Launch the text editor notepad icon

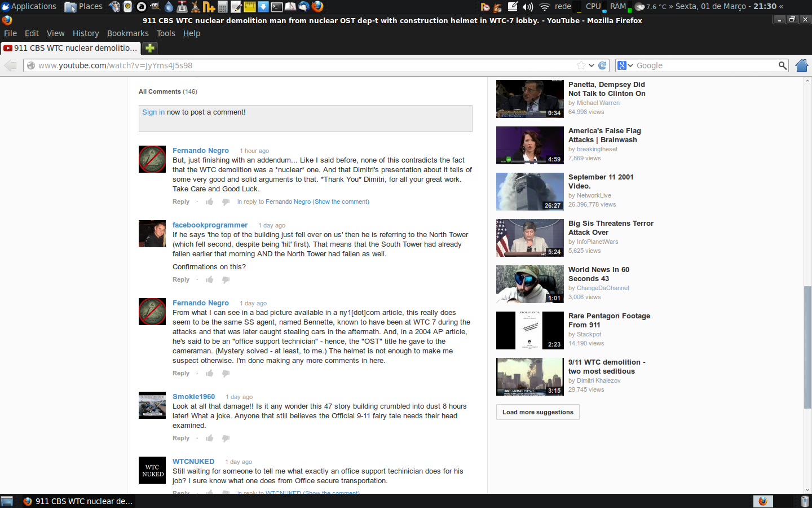236,7
